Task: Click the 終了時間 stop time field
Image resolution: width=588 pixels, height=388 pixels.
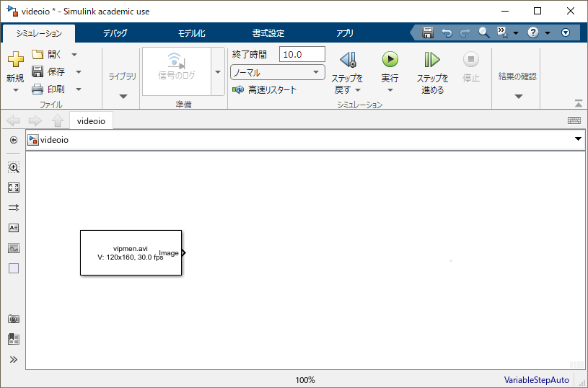Action: pyautogui.click(x=302, y=54)
